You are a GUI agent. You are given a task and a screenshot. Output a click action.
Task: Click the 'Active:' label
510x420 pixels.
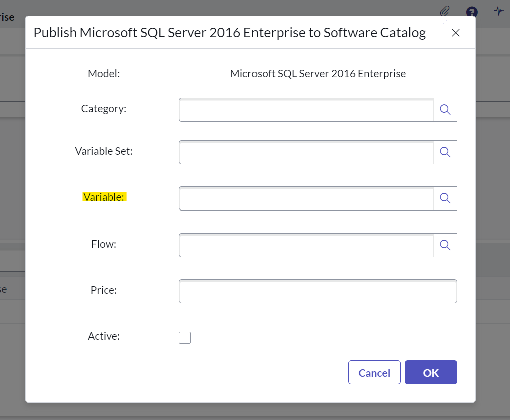[x=104, y=336]
